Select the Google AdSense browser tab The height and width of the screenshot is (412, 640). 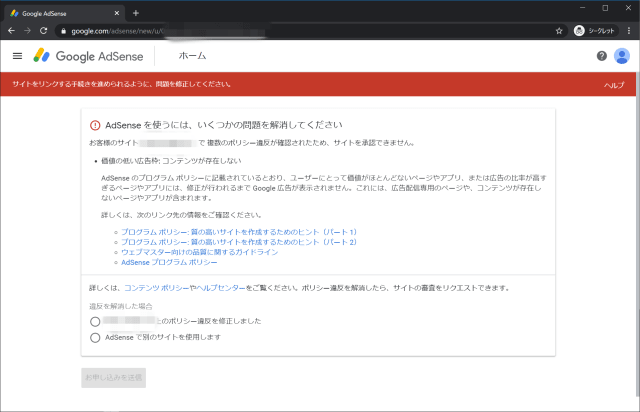coord(64,13)
